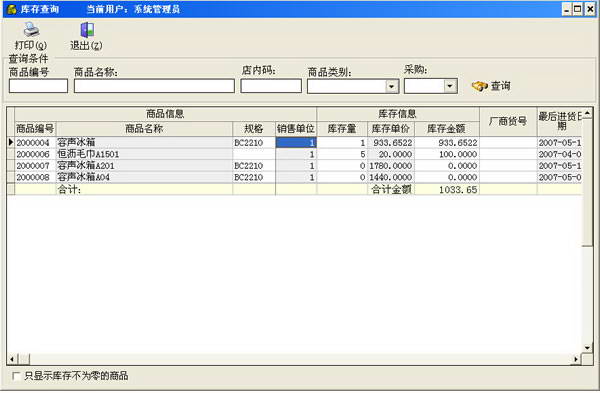Focus the 商品名称 input field

click(x=154, y=86)
